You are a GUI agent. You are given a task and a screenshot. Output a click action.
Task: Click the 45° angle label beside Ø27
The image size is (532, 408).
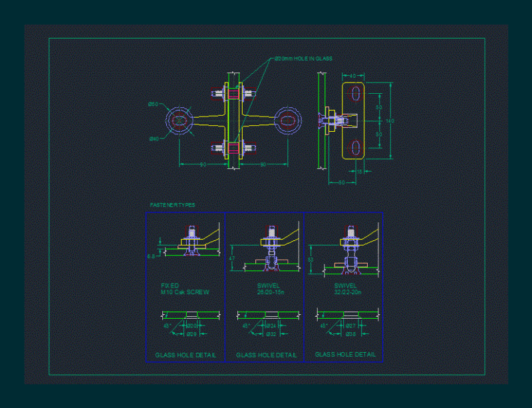click(x=324, y=325)
